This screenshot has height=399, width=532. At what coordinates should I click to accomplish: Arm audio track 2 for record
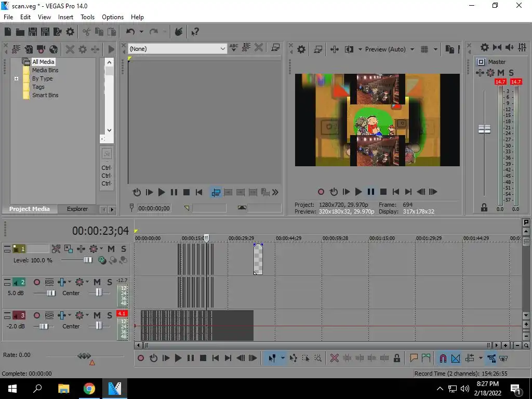(37, 282)
